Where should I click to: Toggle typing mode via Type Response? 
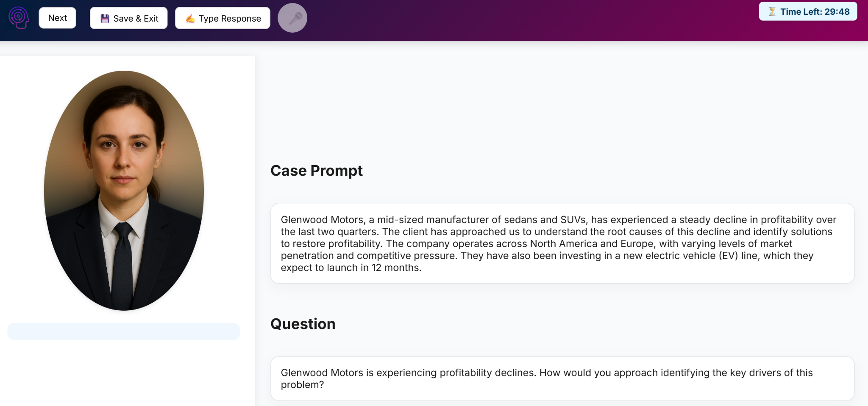pyautogui.click(x=223, y=18)
